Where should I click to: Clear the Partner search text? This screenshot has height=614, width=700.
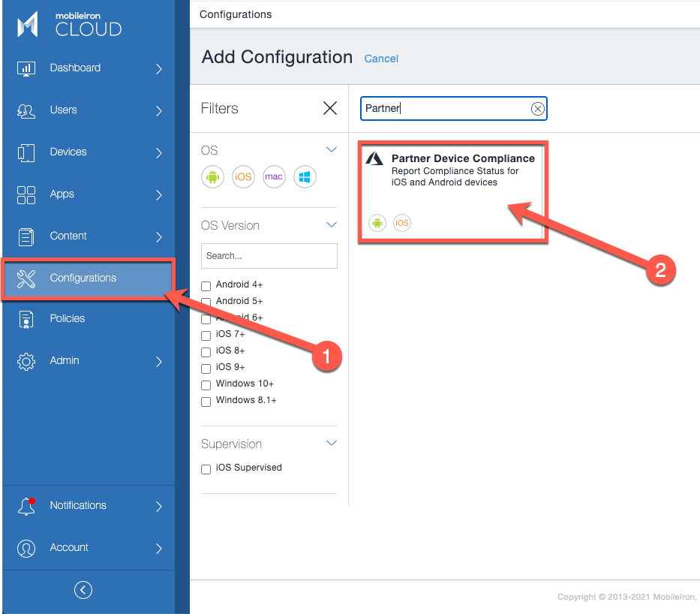coord(537,108)
